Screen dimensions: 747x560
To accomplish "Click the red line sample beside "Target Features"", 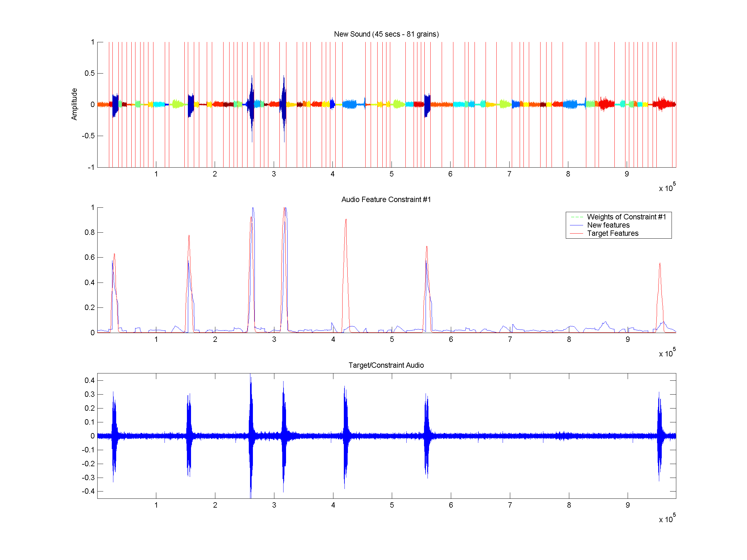I will point(577,234).
